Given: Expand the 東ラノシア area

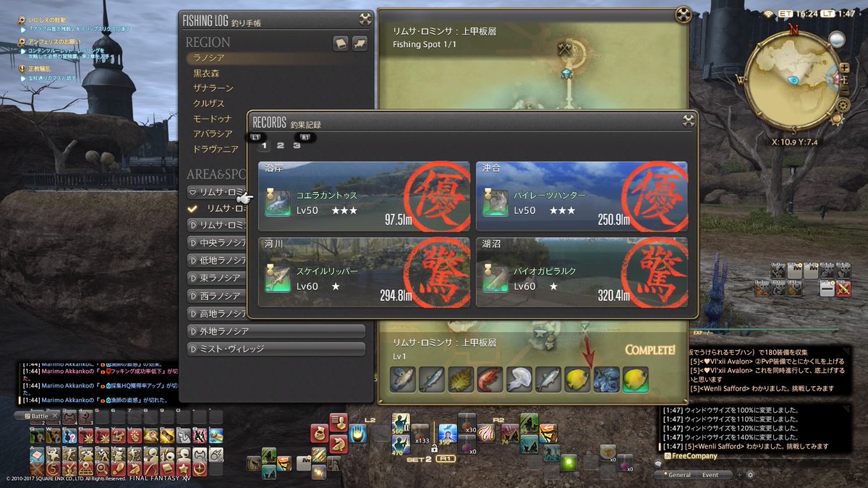Looking at the screenshot, I should 217,278.
